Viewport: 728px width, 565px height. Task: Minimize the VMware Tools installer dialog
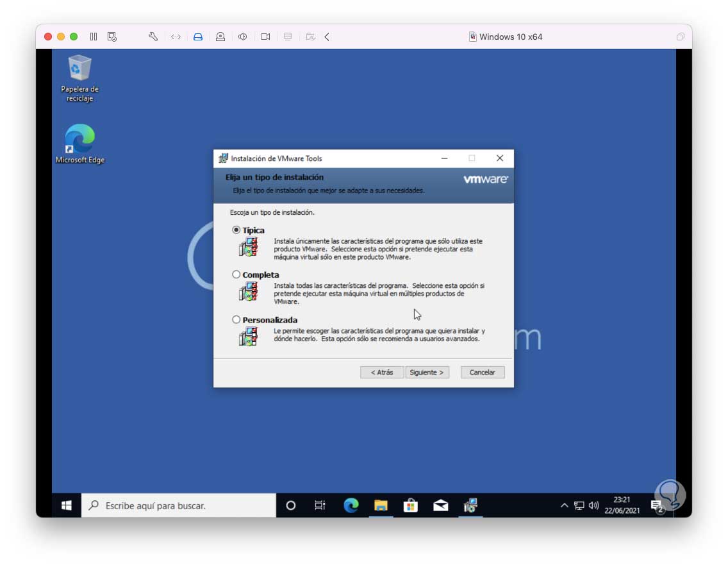(x=444, y=158)
